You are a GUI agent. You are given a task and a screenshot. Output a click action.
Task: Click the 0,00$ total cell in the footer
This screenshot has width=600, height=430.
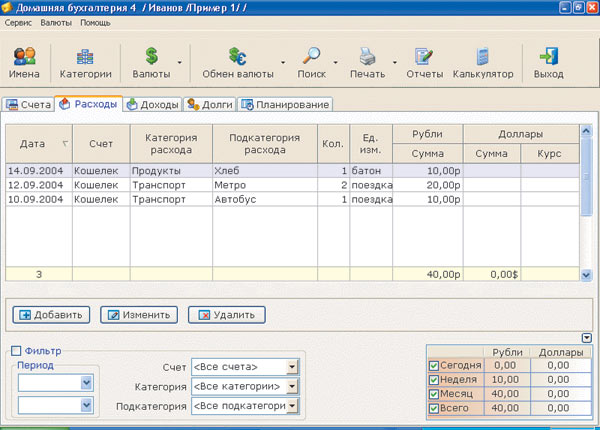coord(492,274)
